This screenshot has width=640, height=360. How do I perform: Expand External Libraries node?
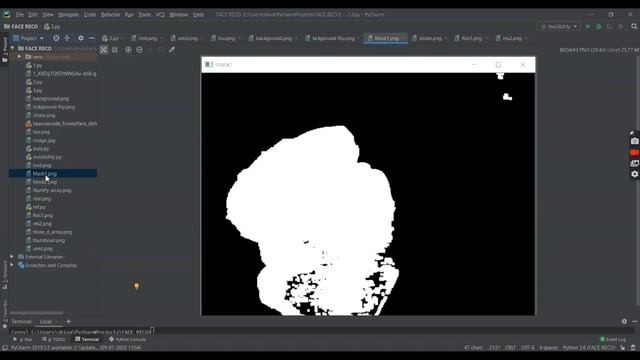12,257
